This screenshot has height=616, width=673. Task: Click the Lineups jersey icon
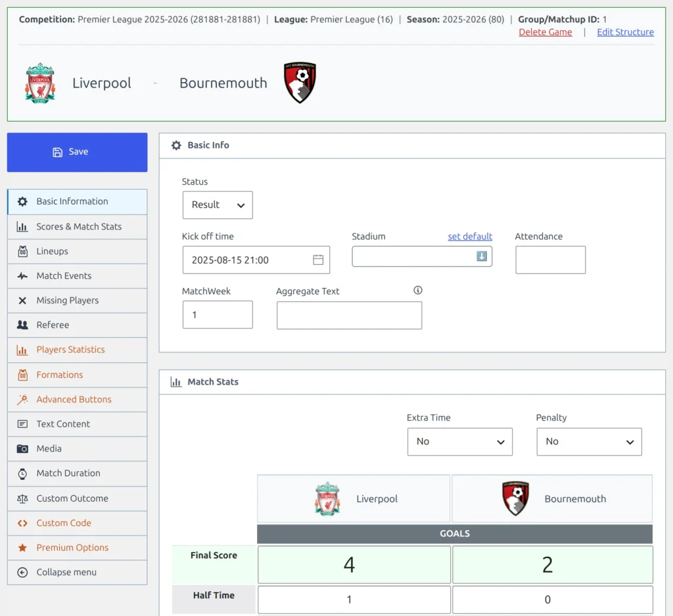click(23, 251)
